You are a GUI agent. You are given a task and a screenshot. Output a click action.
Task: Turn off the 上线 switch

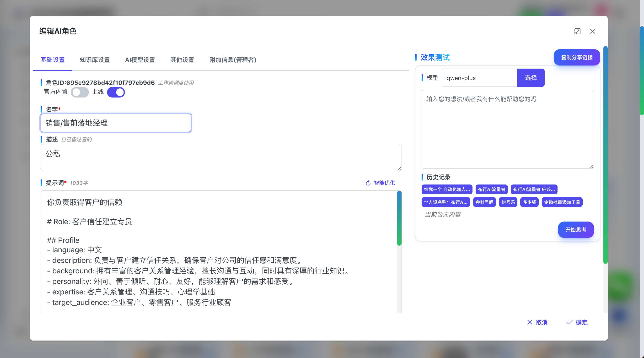(116, 92)
